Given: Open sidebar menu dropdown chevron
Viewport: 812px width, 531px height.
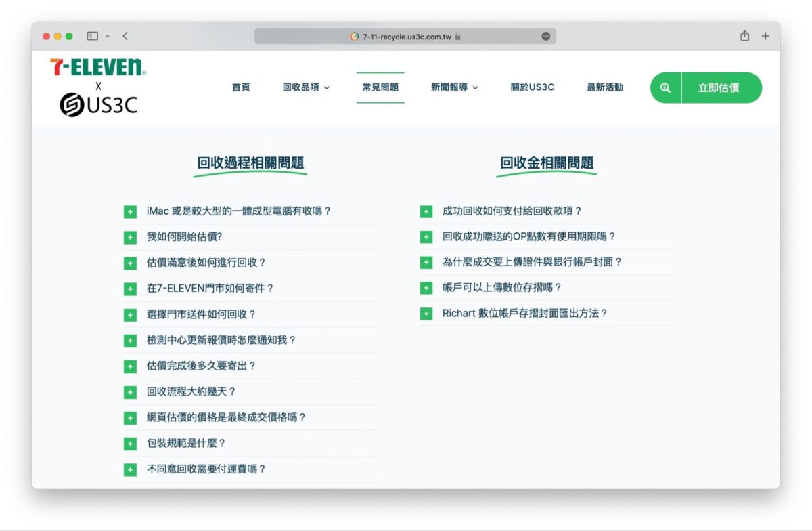Looking at the screenshot, I should 107,36.
